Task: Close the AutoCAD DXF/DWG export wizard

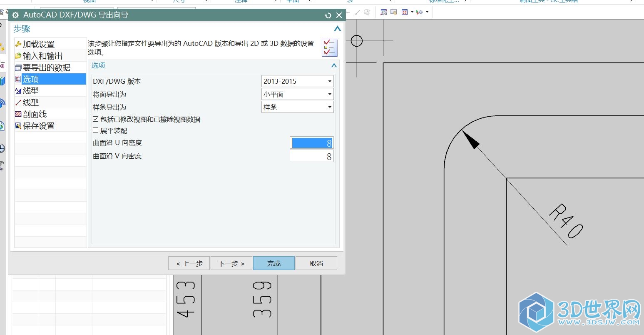Action: coord(339,15)
